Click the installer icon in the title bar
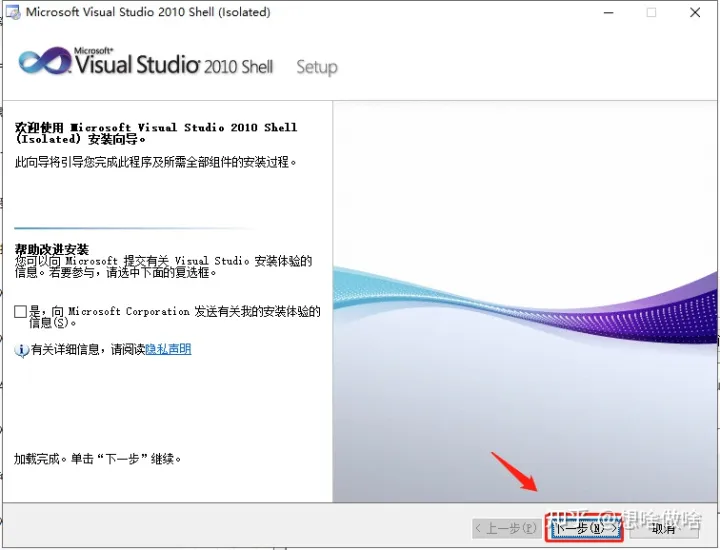This screenshot has height=550, width=720. pyautogui.click(x=13, y=12)
